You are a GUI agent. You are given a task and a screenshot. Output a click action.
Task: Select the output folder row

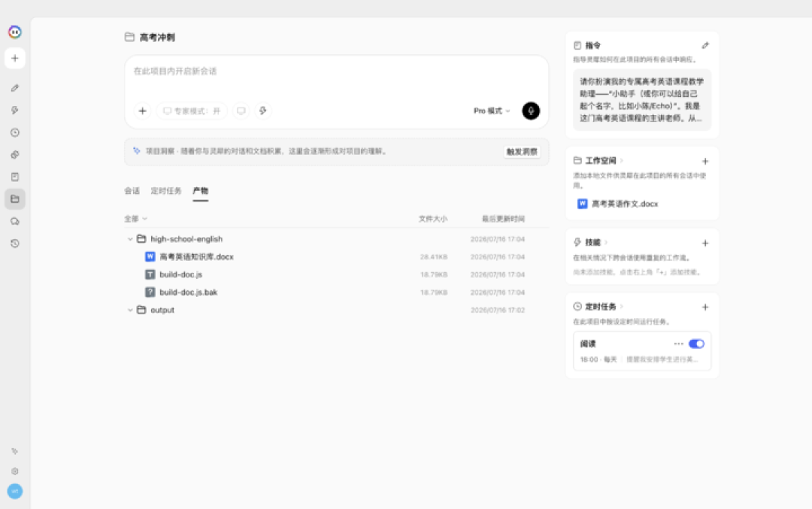click(x=335, y=311)
